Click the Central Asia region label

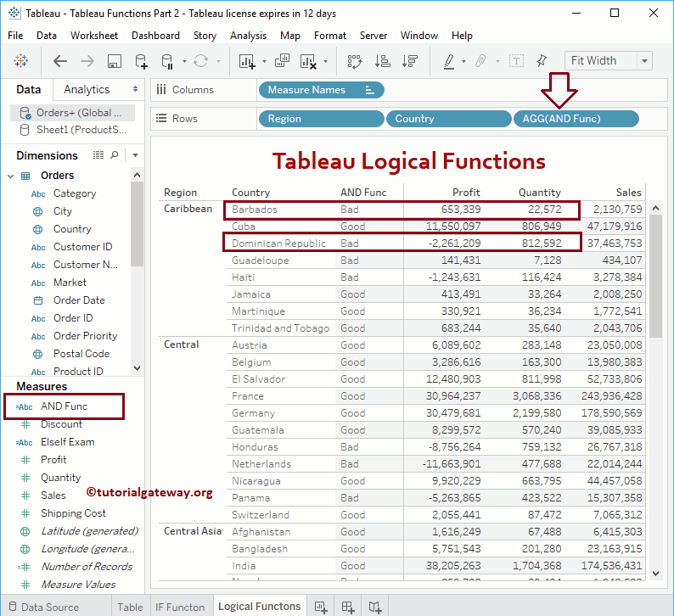click(193, 531)
